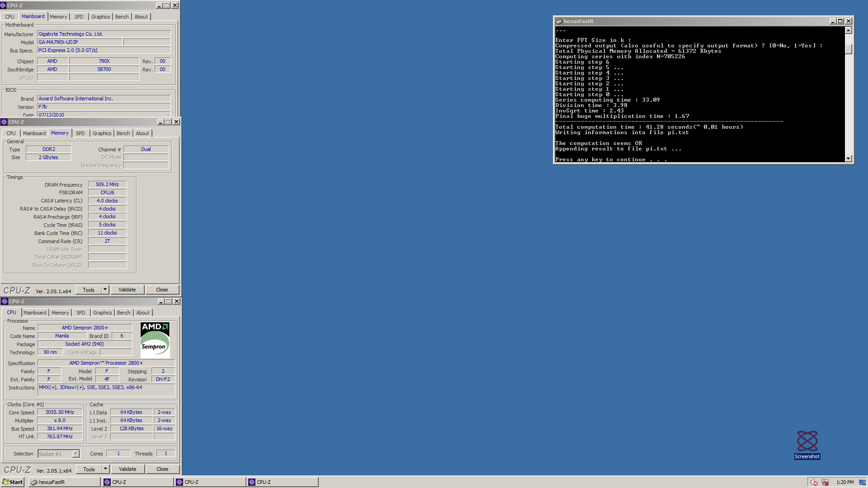
Task: Click the Multiplier x 8.0 value
Action: point(60,420)
